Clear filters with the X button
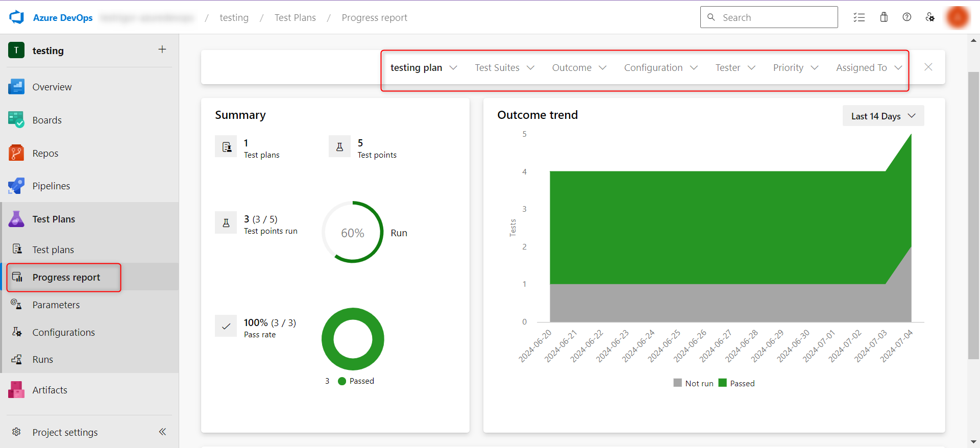980x448 pixels. pos(928,67)
